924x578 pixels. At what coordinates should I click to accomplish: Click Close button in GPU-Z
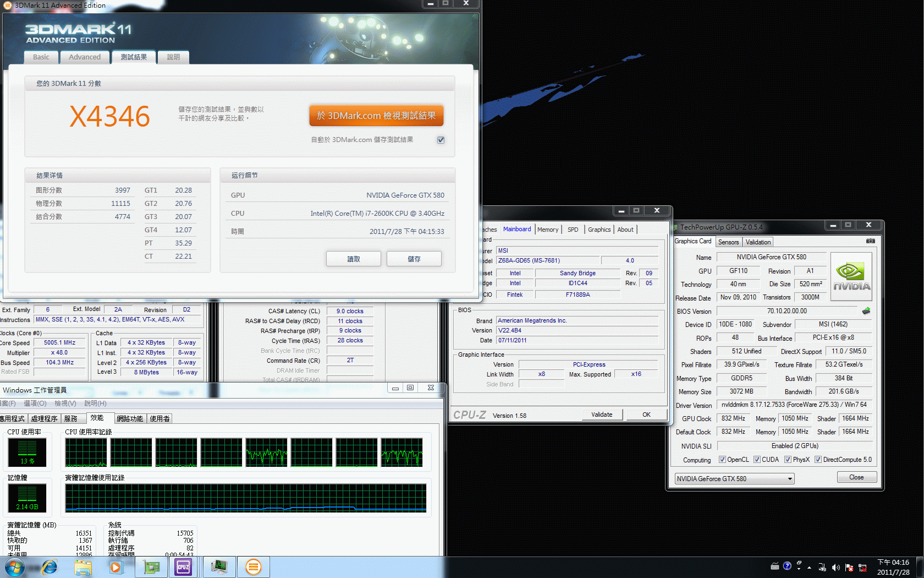[856, 477]
